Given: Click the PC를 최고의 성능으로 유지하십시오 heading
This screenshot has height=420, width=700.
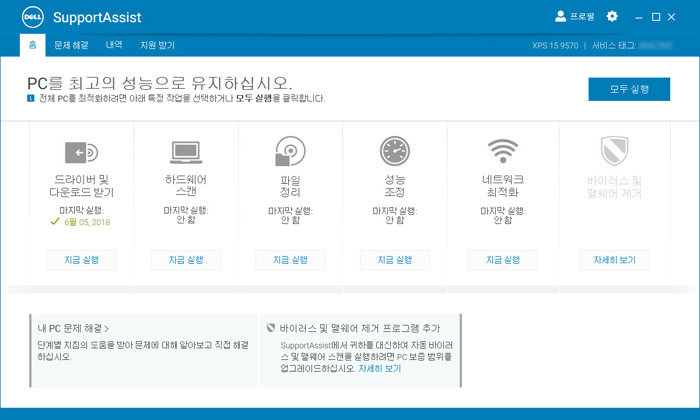Looking at the screenshot, I should [x=159, y=83].
